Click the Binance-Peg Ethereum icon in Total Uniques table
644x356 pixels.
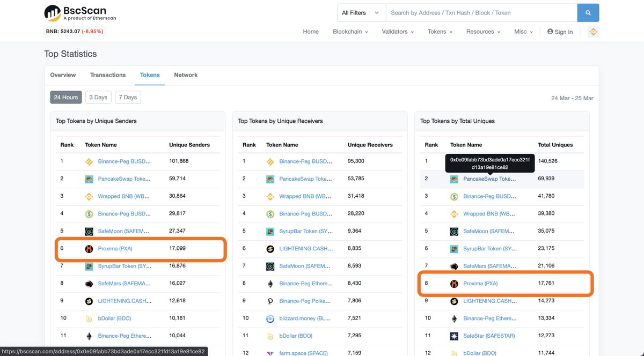pyautogui.click(x=455, y=318)
